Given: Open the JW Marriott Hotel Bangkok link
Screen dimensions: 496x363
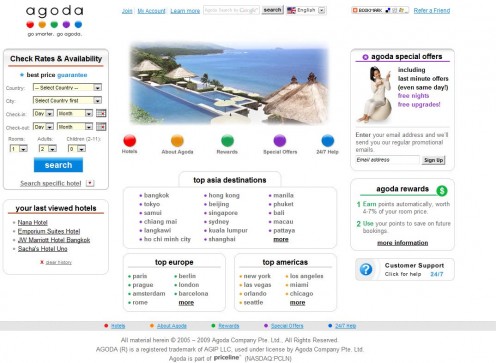Looking at the screenshot, I should point(54,240).
